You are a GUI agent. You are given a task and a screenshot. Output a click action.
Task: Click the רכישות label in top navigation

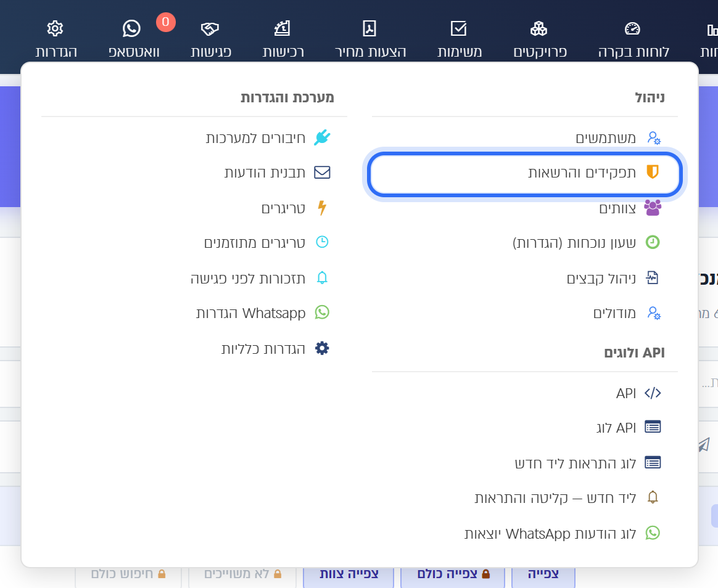click(x=283, y=52)
